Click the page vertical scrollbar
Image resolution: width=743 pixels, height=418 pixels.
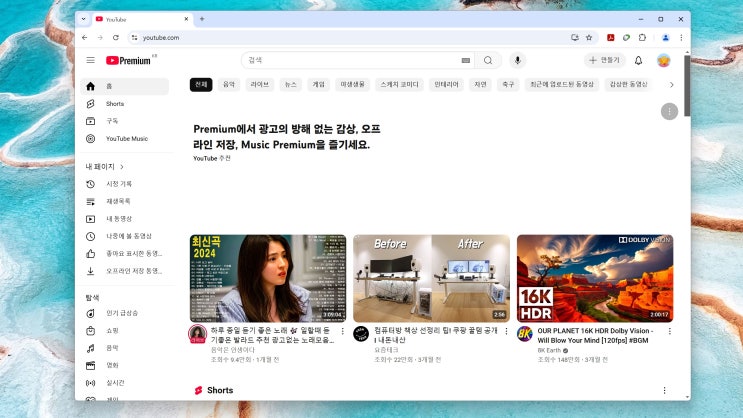(687, 85)
